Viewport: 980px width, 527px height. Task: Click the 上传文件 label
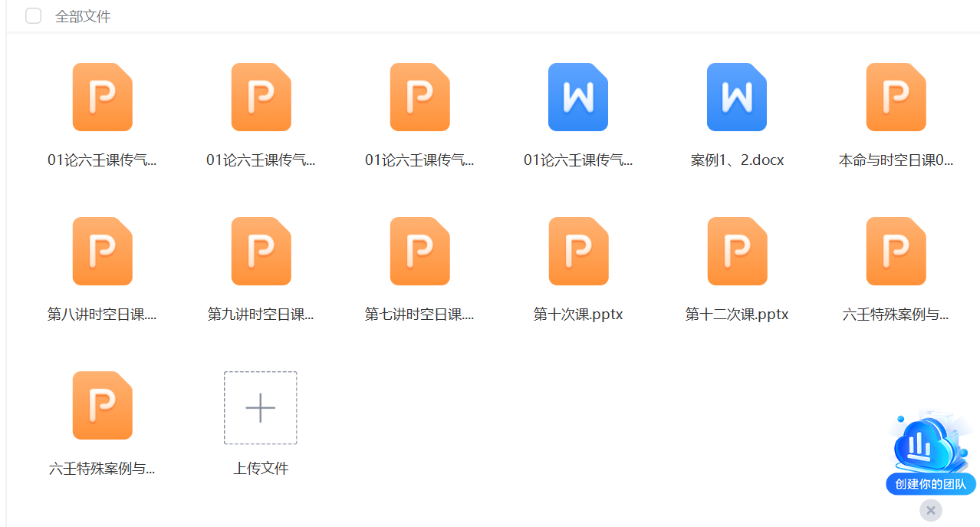261,469
